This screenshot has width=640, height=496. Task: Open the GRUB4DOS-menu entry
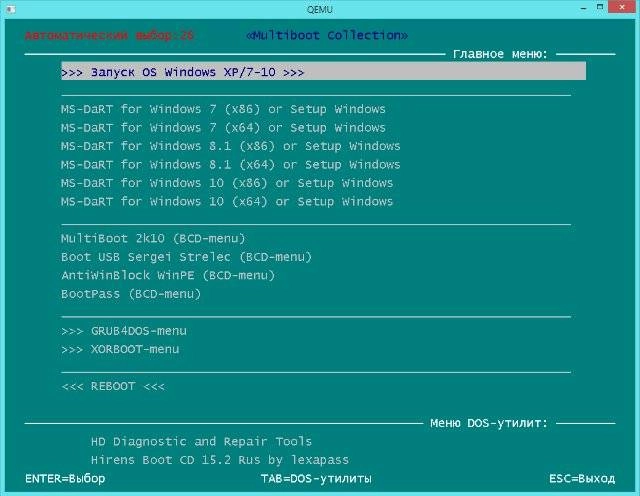pyautogui.click(x=124, y=331)
